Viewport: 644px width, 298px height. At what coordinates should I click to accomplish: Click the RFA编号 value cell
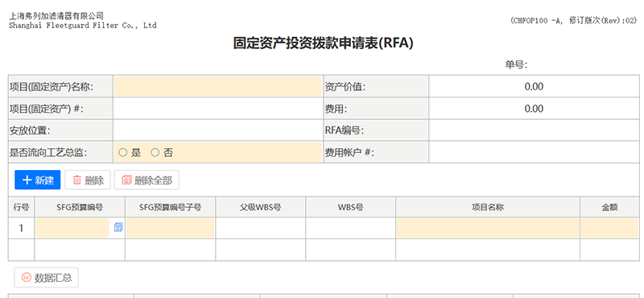(534, 130)
